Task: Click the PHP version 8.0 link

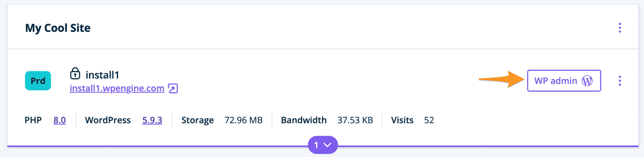Action: click(59, 120)
